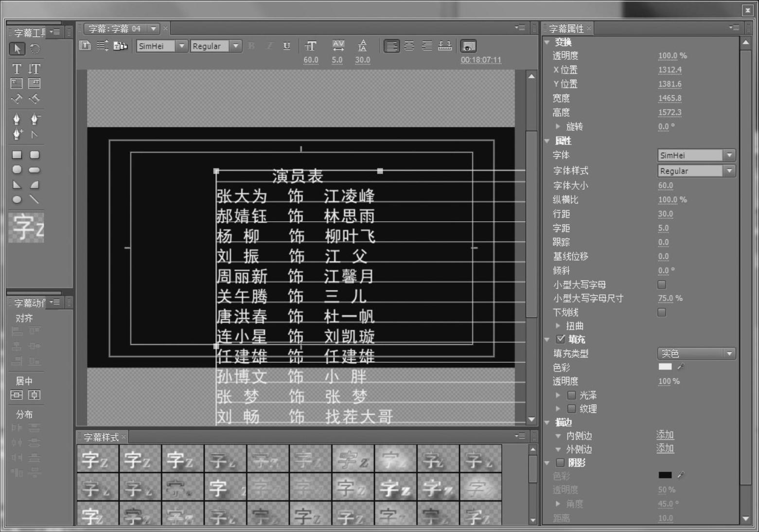The height and width of the screenshot is (532, 759).
Task: Select the Area Type tool
Action: pyautogui.click(x=17, y=84)
